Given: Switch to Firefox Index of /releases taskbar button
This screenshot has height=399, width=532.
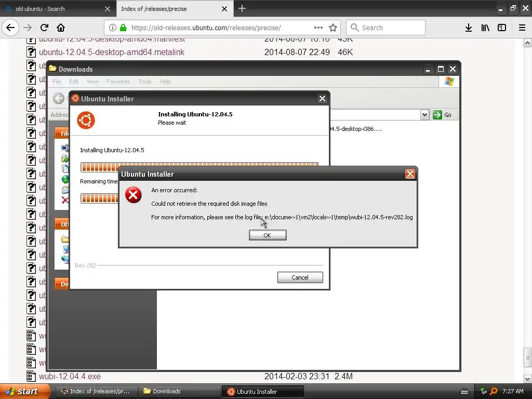Looking at the screenshot, I should pyautogui.click(x=96, y=391).
